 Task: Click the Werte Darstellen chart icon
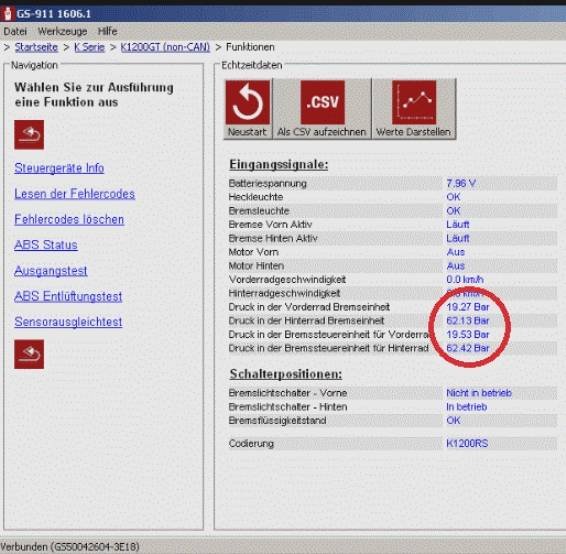point(414,102)
